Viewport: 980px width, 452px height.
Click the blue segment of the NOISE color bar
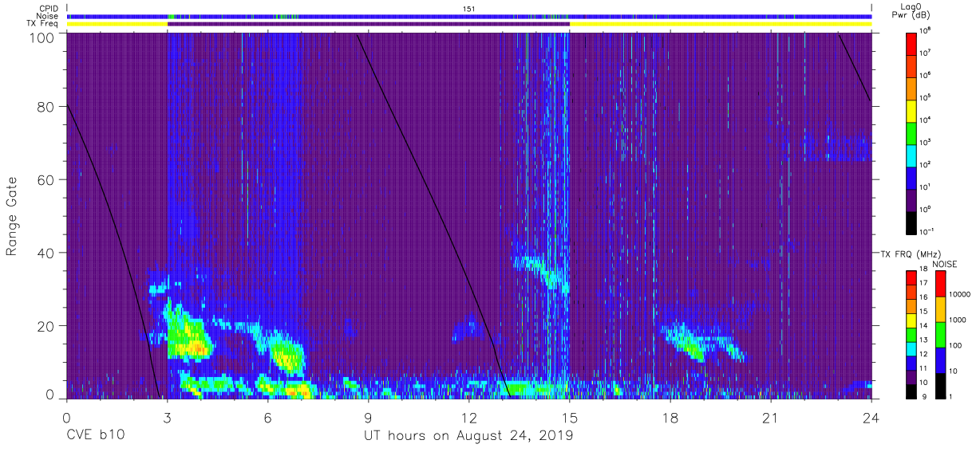coord(939,360)
